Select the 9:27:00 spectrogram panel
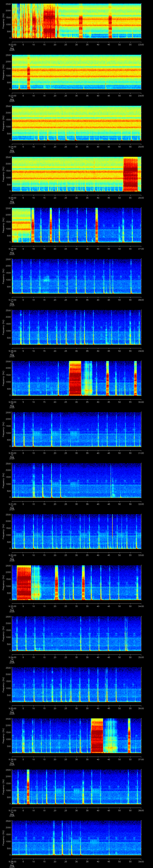This screenshot has width=153, height=868. point(77,276)
